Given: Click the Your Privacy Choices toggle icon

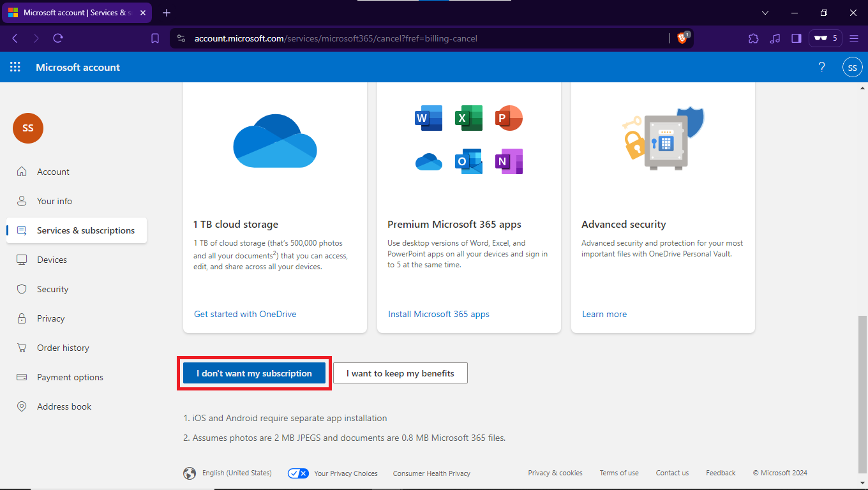Looking at the screenshot, I should click(298, 473).
